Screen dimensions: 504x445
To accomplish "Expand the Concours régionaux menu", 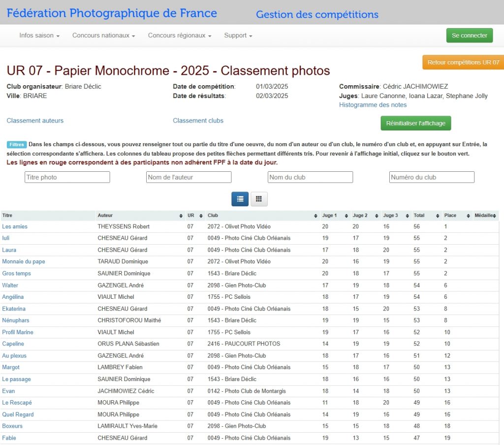I will click(180, 35).
